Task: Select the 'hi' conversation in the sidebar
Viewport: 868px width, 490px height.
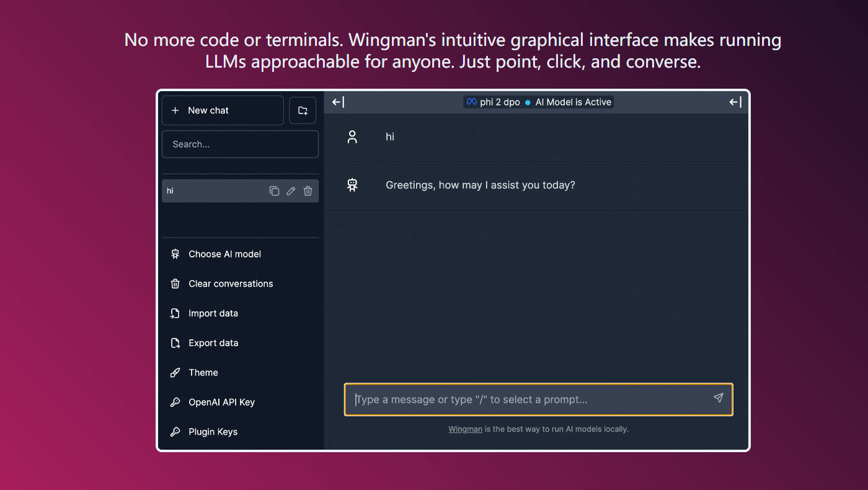Action: coord(211,190)
